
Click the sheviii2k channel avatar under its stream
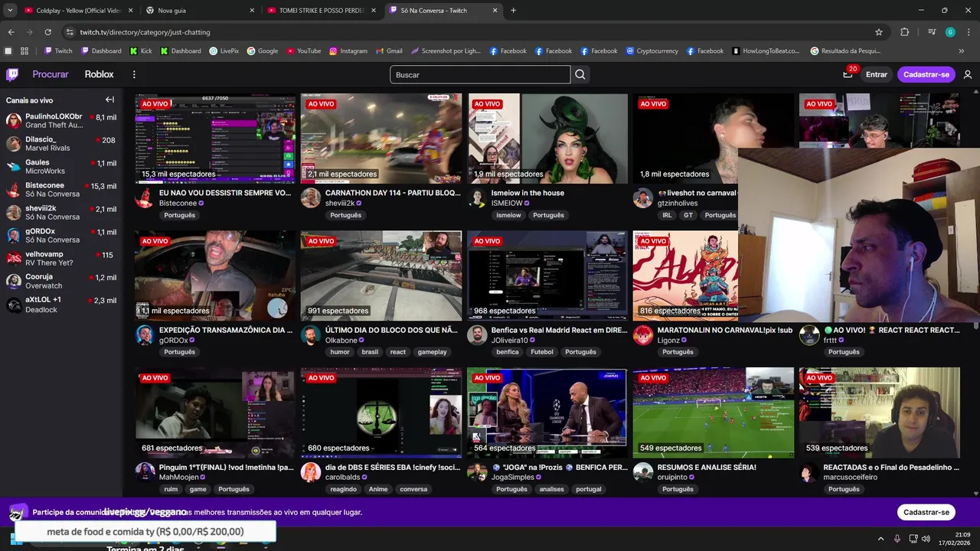click(x=310, y=198)
